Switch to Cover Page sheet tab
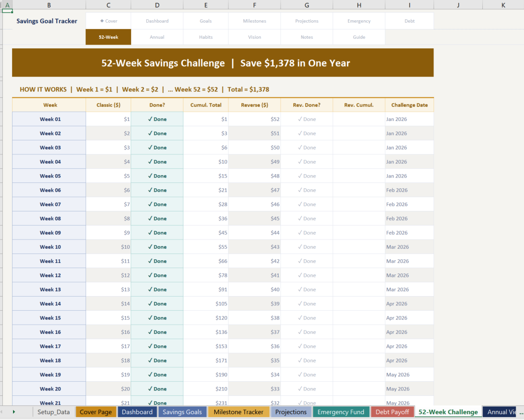524x420 pixels. pyautogui.click(x=96, y=412)
